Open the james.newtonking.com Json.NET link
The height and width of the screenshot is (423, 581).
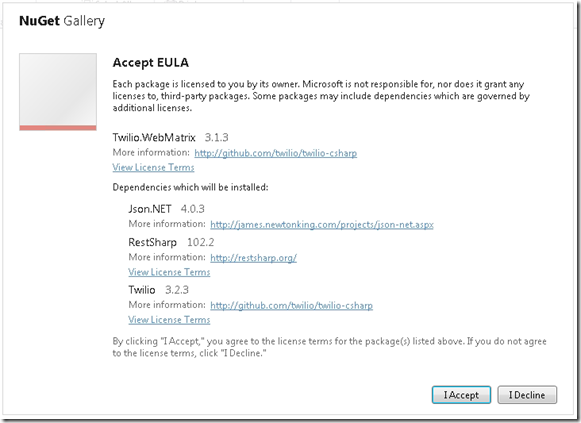tap(322, 224)
